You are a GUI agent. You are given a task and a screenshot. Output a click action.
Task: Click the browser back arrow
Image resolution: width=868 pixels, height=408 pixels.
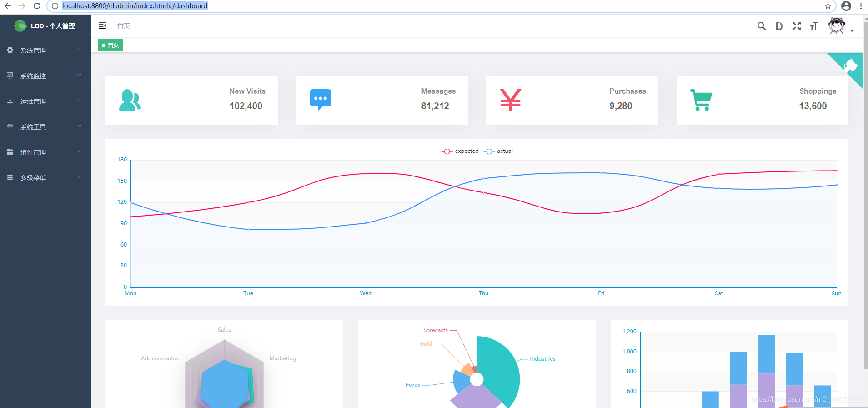8,6
